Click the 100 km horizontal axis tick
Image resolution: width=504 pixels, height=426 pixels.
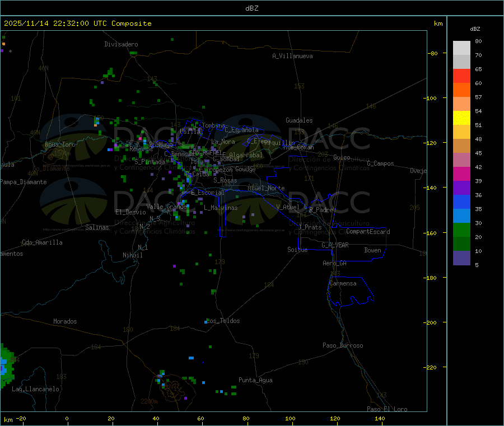click(x=290, y=418)
